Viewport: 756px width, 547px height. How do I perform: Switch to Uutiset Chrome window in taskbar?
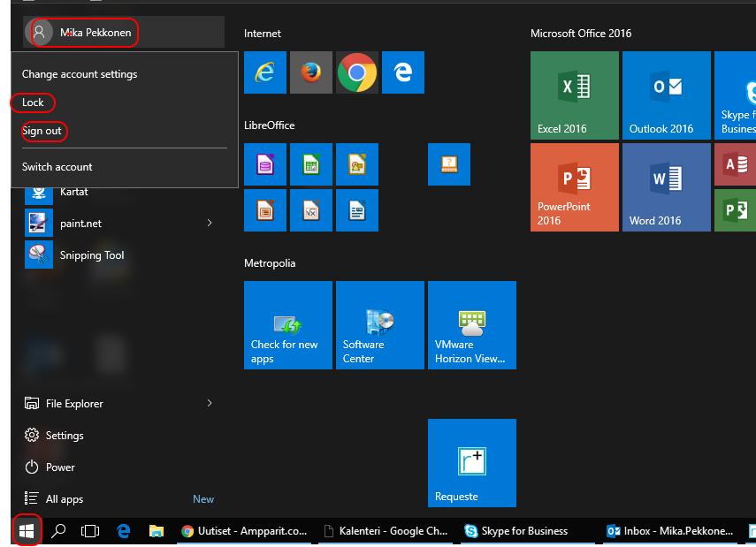click(244, 531)
